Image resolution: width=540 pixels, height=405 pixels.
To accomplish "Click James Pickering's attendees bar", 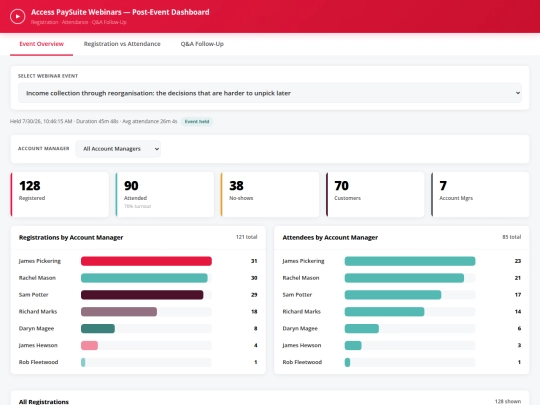I will [410, 261].
